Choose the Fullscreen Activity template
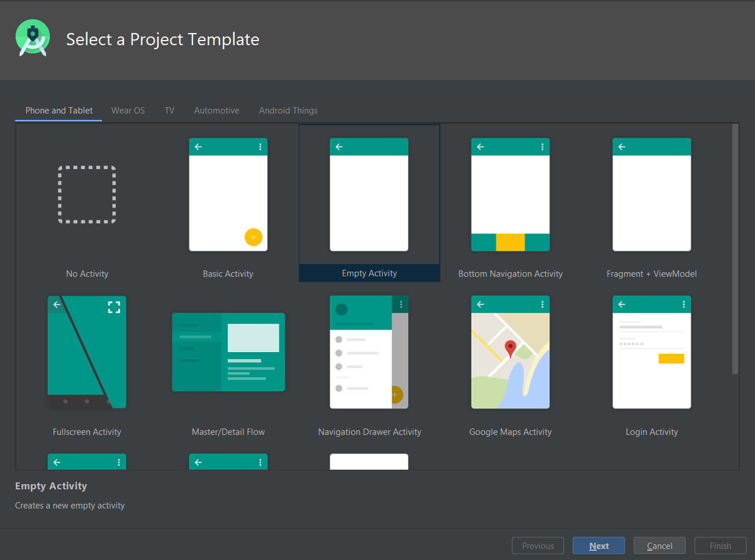Screen dimensions: 755x560 pos(87,352)
